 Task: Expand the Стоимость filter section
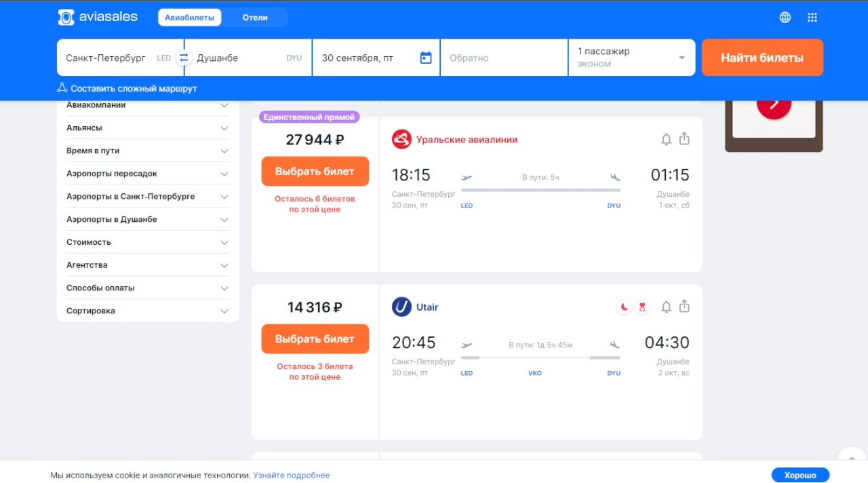tap(224, 242)
